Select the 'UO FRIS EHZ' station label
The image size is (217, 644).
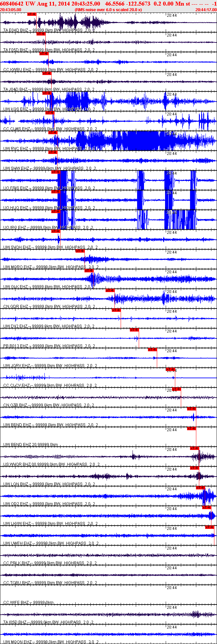tap(16, 188)
